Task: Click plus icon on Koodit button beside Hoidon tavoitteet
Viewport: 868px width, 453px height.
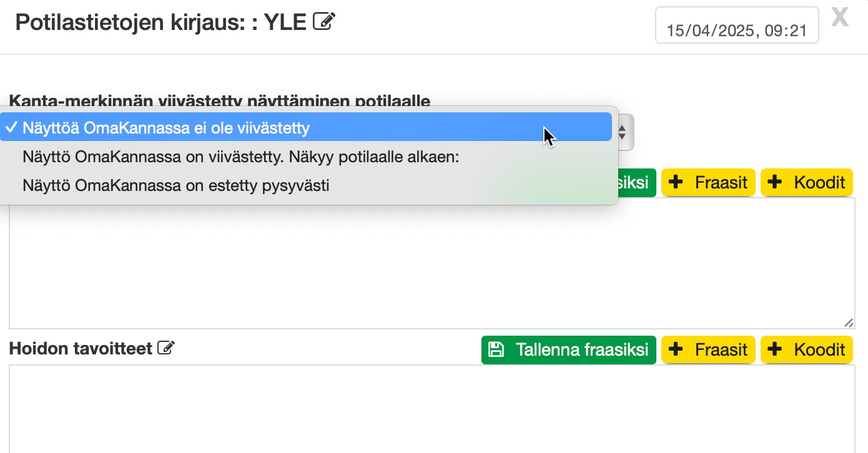Action: click(x=774, y=349)
